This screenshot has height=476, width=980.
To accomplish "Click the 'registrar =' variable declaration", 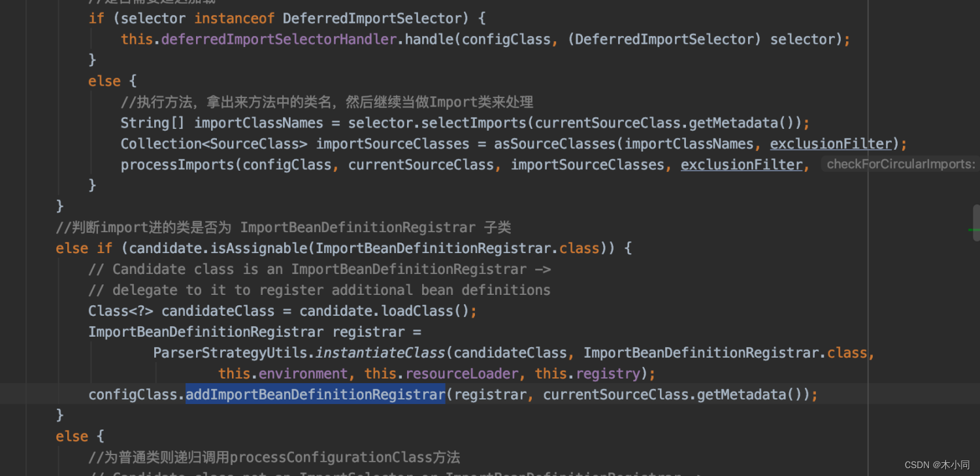I will (377, 332).
